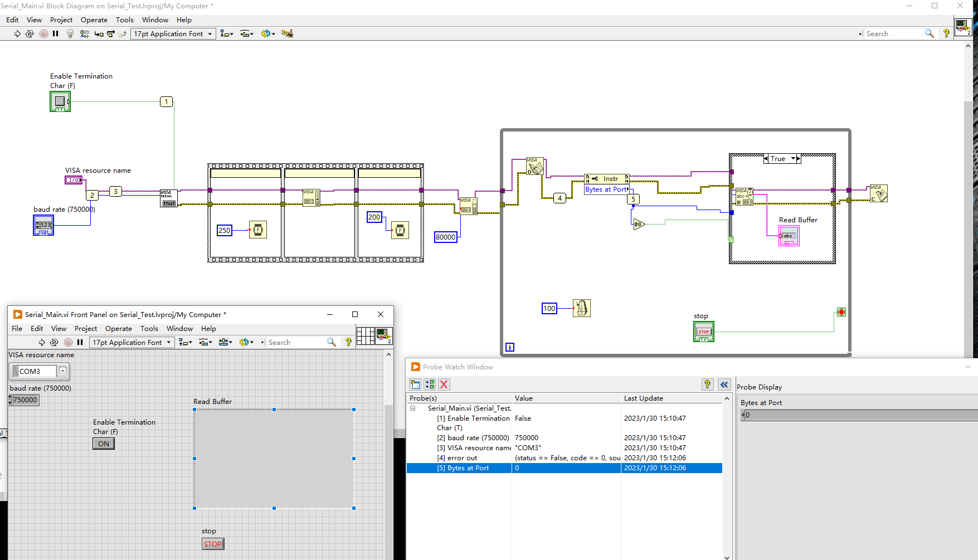Open the Project menu in the front panel

point(86,328)
